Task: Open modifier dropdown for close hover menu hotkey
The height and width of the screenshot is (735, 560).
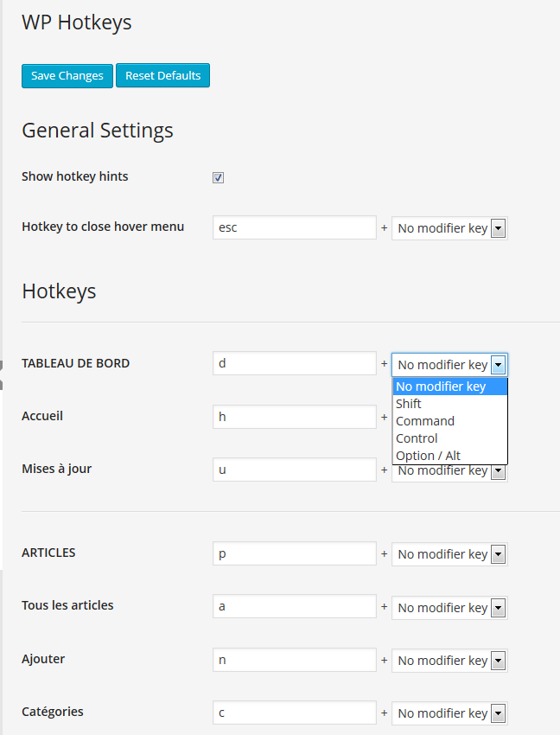Action: (x=449, y=228)
